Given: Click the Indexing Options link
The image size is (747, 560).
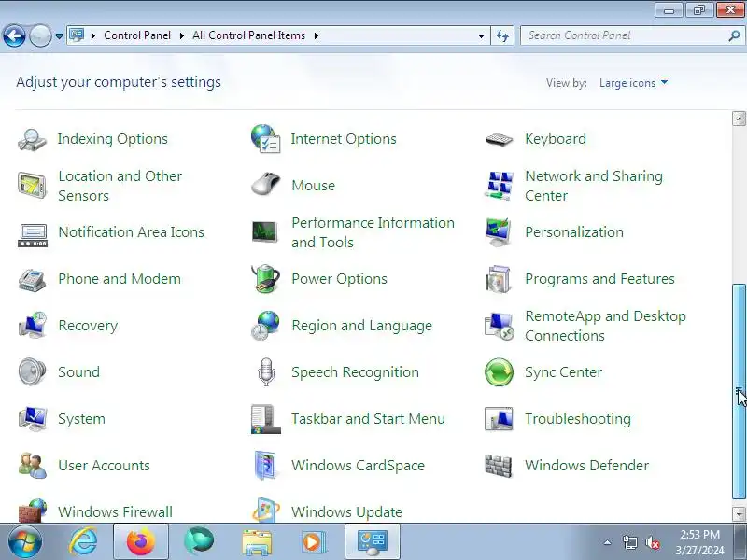Looking at the screenshot, I should [x=113, y=139].
